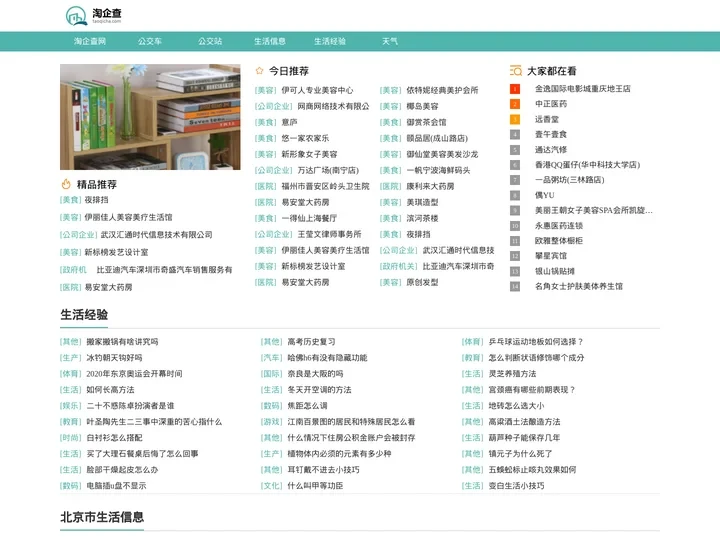Click rank badge 10 beside 永惠医药连锁
720x540 pixels.
pos(515,226)
